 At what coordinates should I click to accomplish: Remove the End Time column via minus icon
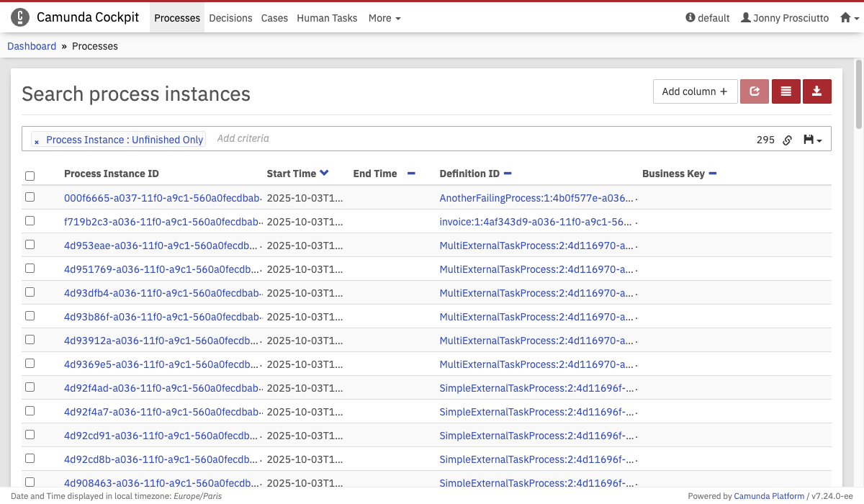[411, 174]
